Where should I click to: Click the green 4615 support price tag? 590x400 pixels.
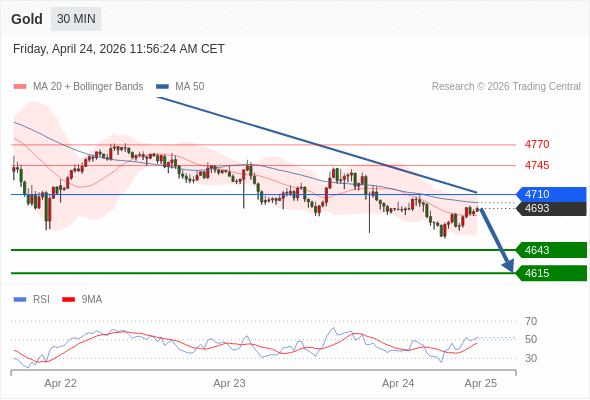(x=552, y=273)
